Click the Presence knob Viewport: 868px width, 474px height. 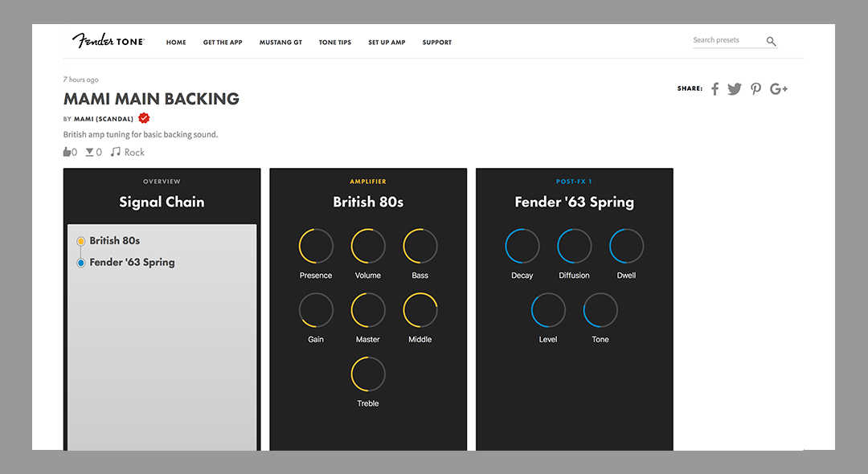[316, 246]
